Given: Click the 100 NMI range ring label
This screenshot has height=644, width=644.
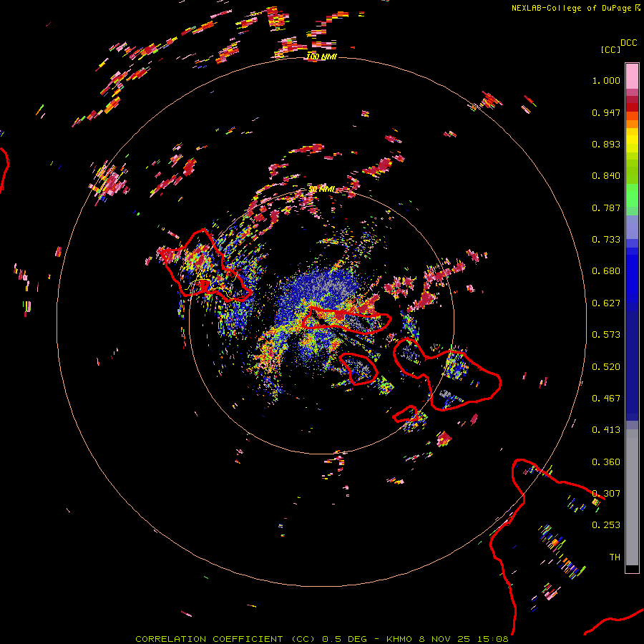Looking at the screenshot, I should coord(321,57).
